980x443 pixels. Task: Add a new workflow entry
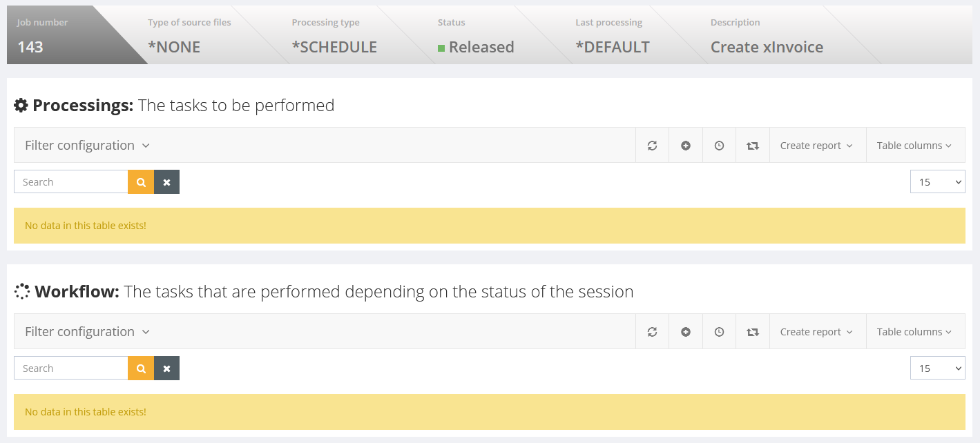(686, 332)
